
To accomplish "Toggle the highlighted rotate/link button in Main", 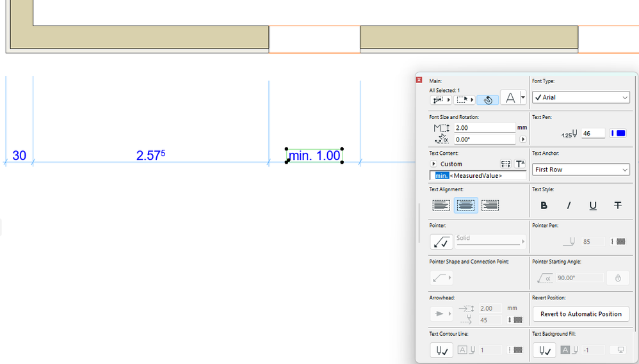I will coord(488,100).
